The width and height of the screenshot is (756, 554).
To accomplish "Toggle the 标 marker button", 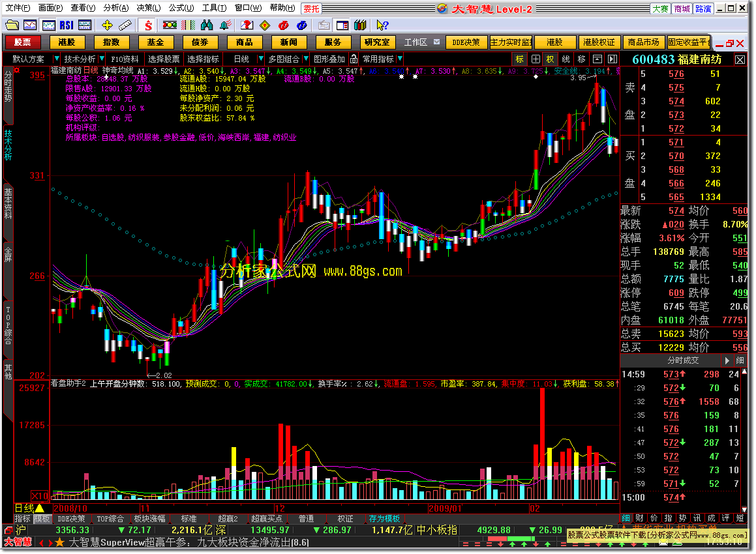I will pyautogui.click(x=520, y=59).
